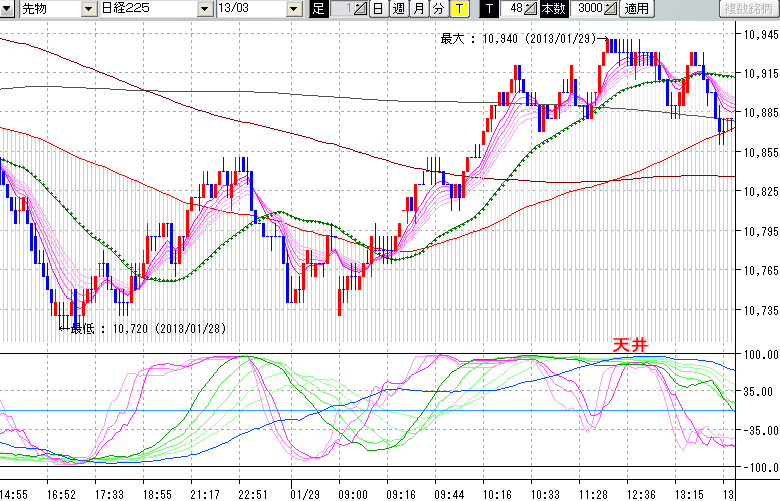
Task: Click the 適用 apply button
Action: pos(636,9)
